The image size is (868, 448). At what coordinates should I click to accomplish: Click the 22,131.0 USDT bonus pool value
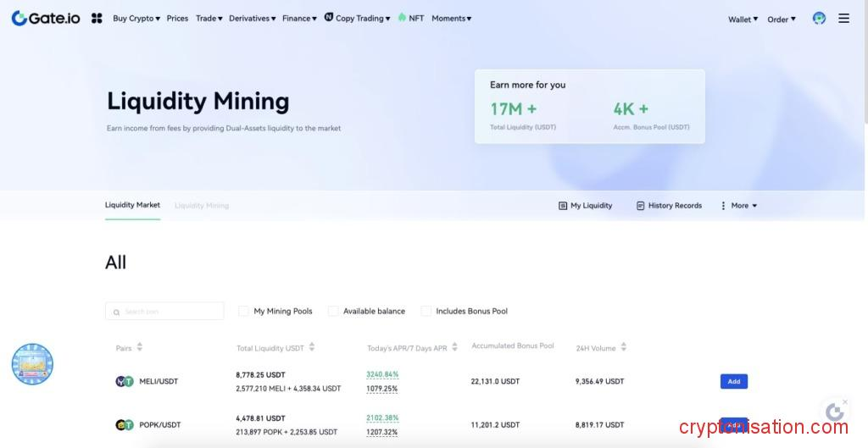[495, 381]
